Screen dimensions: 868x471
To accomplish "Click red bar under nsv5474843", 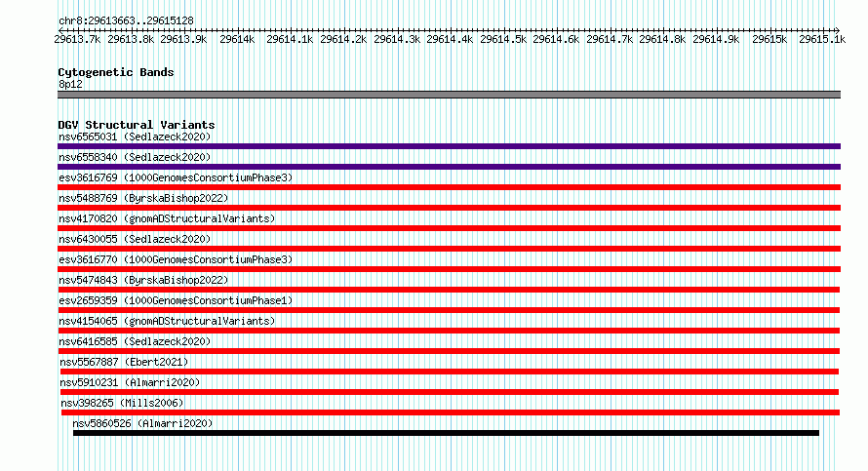I will point(449,290).
